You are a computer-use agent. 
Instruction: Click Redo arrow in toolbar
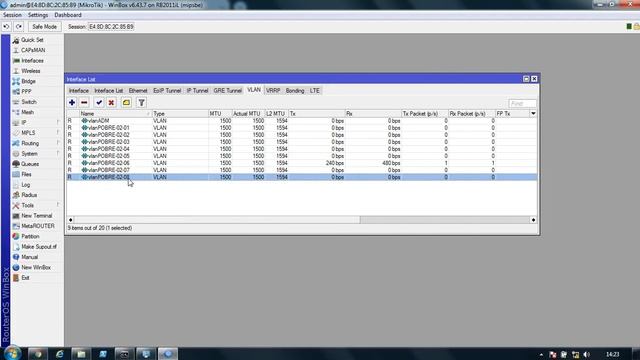click(x=19, y=27)
